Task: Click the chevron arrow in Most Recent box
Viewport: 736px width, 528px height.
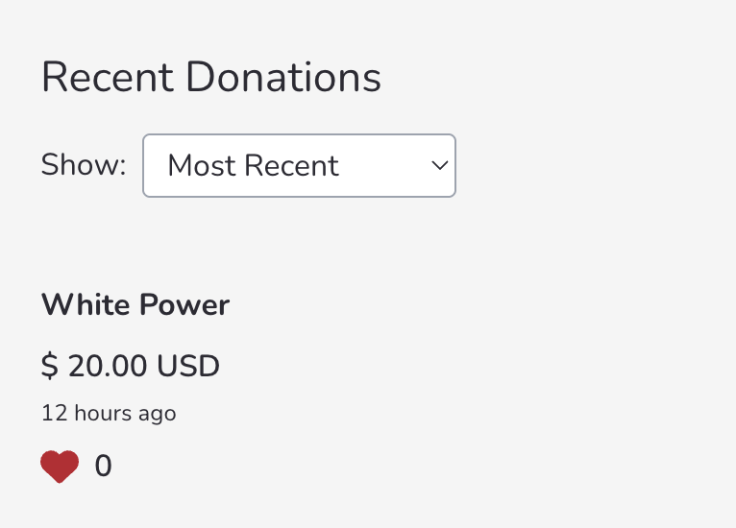Action: (x=439, y=166)
